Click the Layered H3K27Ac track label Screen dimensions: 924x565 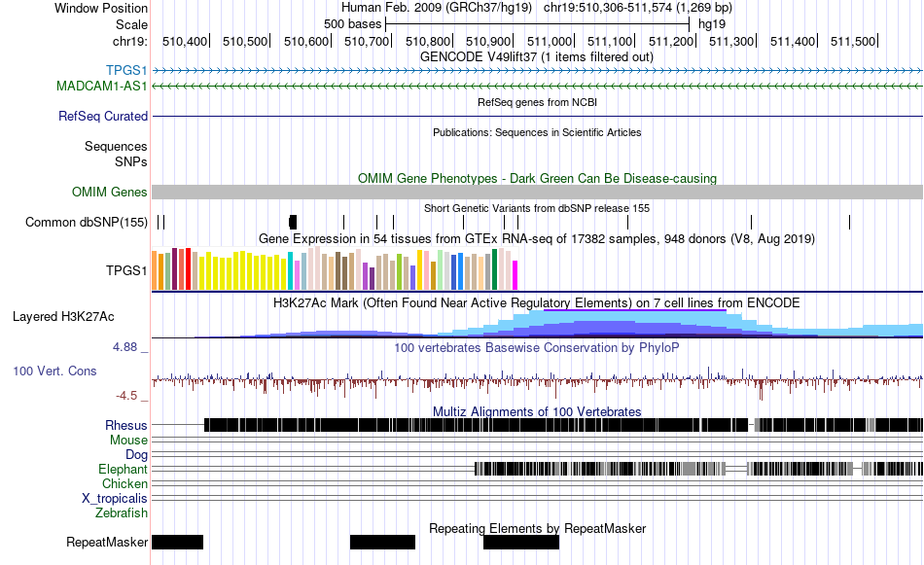pos(63,316)
